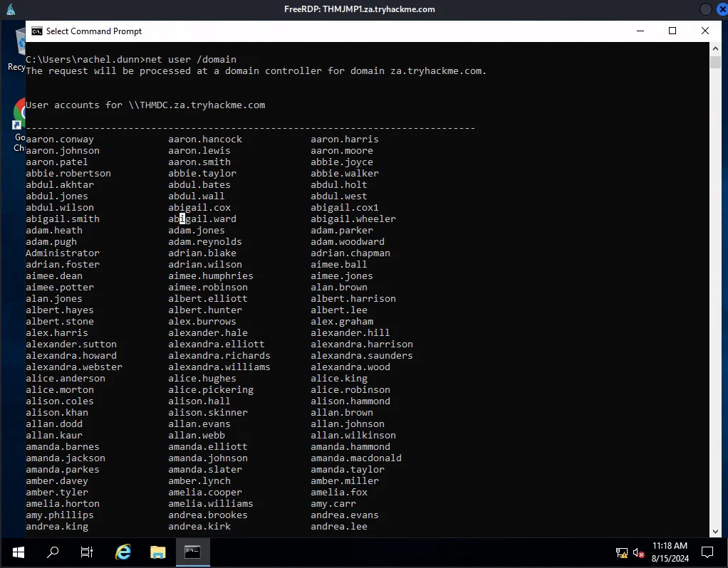This screenshot has width=728, height=568.
Task: Click the username abigail.ward
Action: point(202,219)
